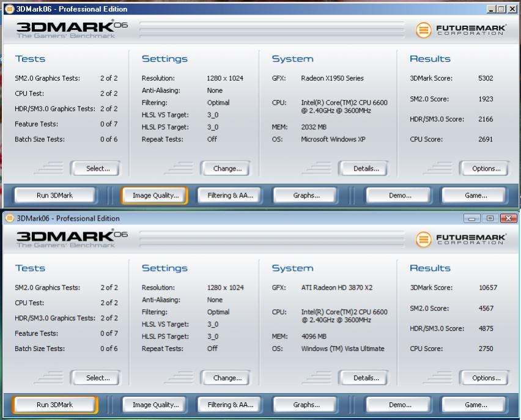Launch Game... in the Windows XP window
The height and width of the screenshot is (420, 521).
474,196
